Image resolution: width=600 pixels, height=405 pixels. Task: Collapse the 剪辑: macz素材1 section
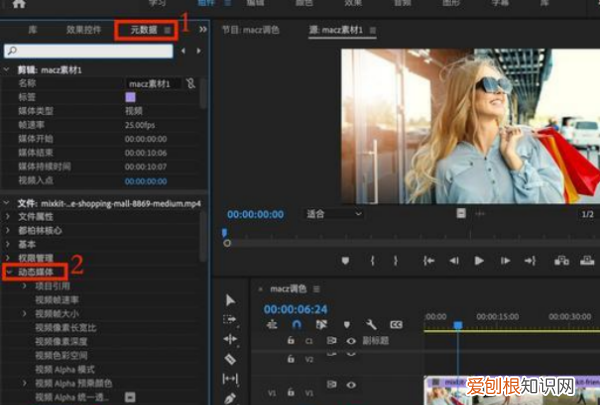(x=6, y=70)
